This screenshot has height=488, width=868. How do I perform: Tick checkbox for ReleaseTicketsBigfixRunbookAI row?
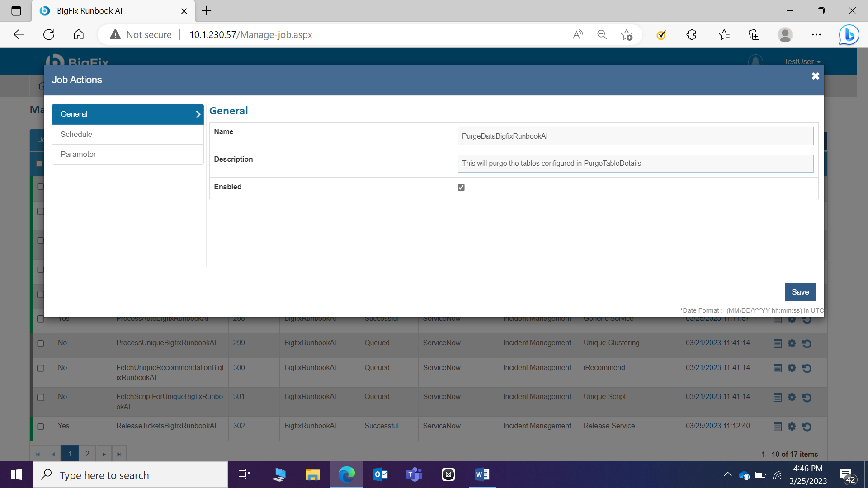(41, 427)
